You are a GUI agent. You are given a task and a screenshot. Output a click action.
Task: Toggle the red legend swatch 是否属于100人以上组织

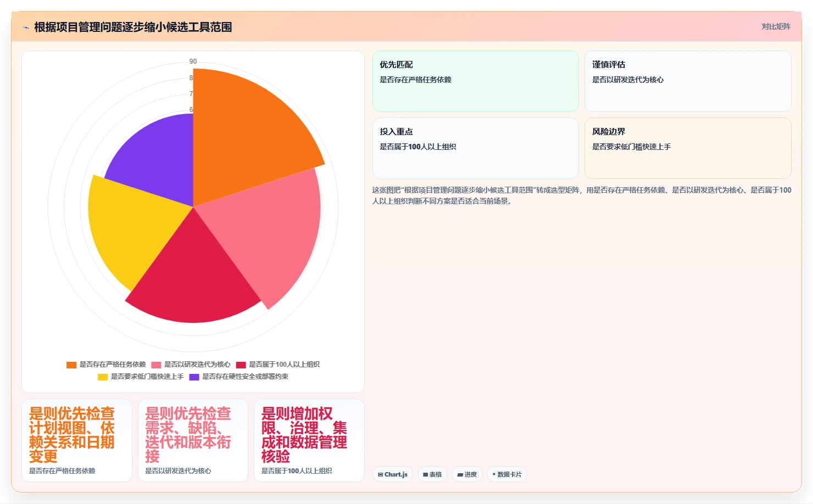coord(241,365)
